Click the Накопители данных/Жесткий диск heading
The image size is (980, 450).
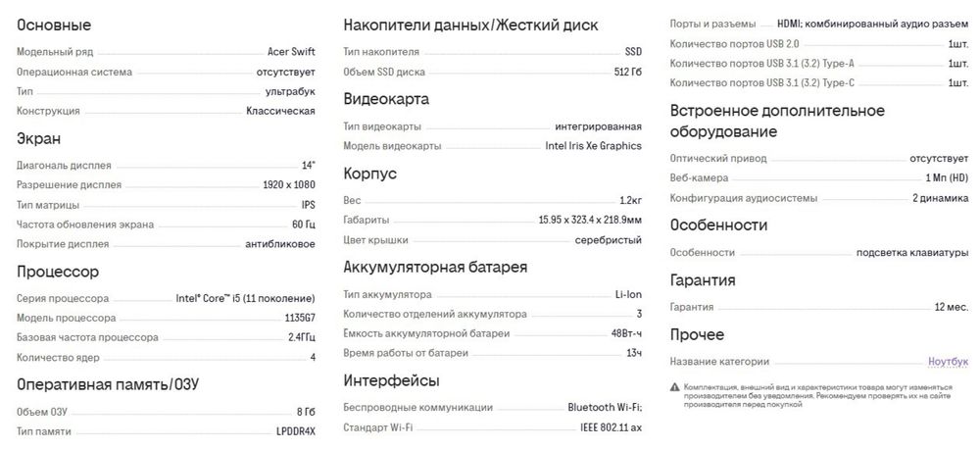tap(470, 25)
